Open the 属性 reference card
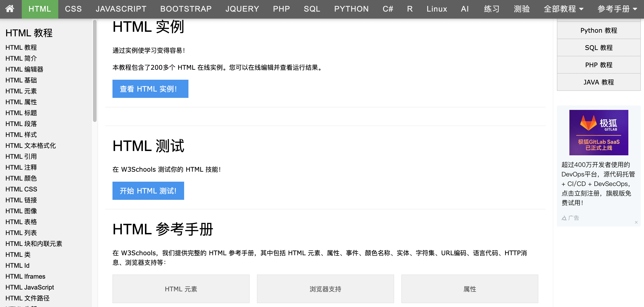This screenshot has height=307, width=644. pos(470,289)
